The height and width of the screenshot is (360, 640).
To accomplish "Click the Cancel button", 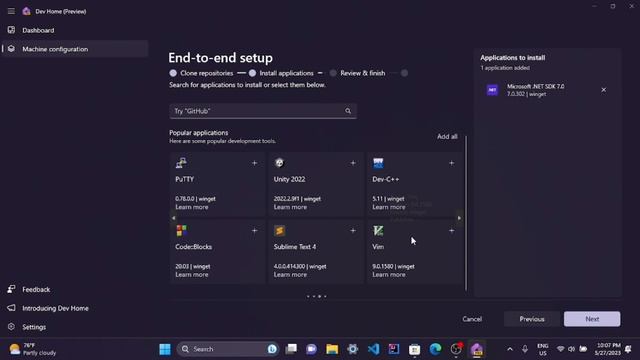I will tap(472, 319).
